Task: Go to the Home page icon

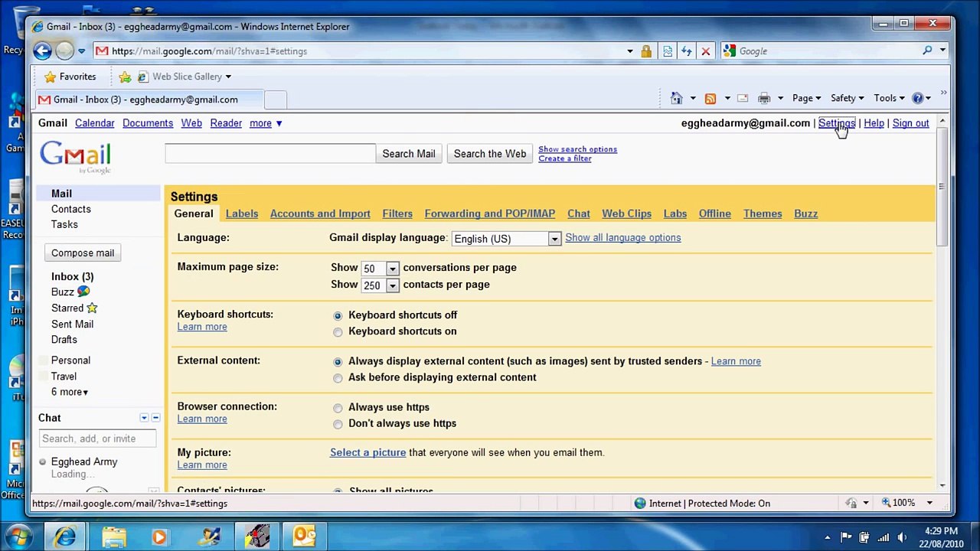Action: 676,98
